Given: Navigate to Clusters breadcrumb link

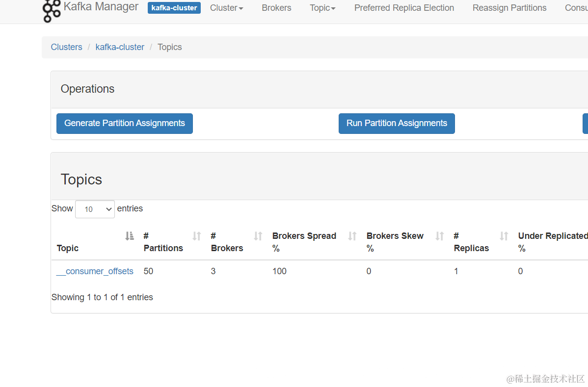Looking at the screenshot, I should (x=66, y=47).
